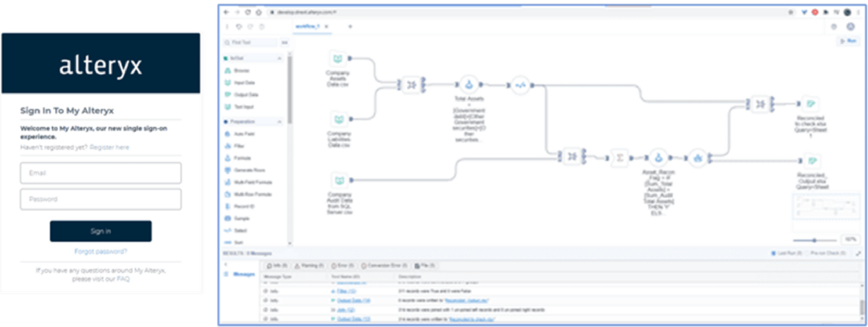Viewport: 868px width, 327px height.
Task: Open the Forgot password link
Action: click(x=100, y=252)
